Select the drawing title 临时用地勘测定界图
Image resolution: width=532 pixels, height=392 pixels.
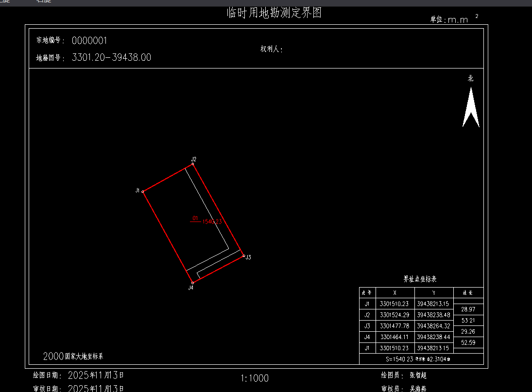tap(274, 13)
